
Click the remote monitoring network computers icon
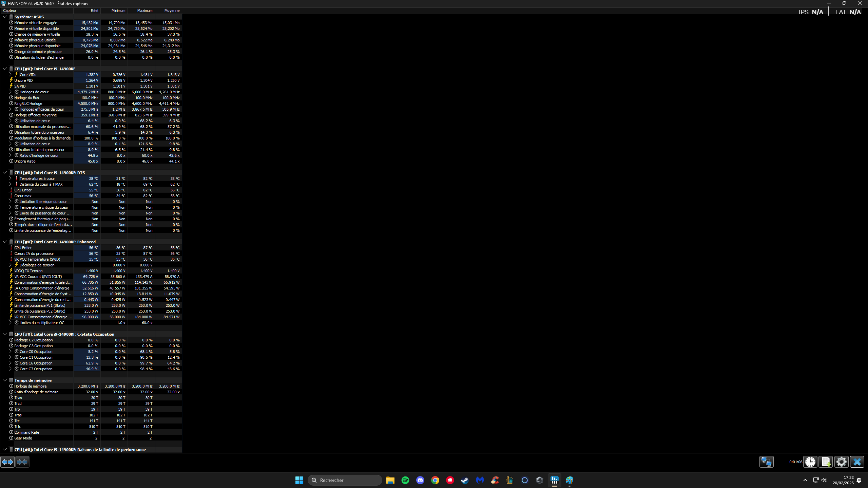[x=766, y=462]
